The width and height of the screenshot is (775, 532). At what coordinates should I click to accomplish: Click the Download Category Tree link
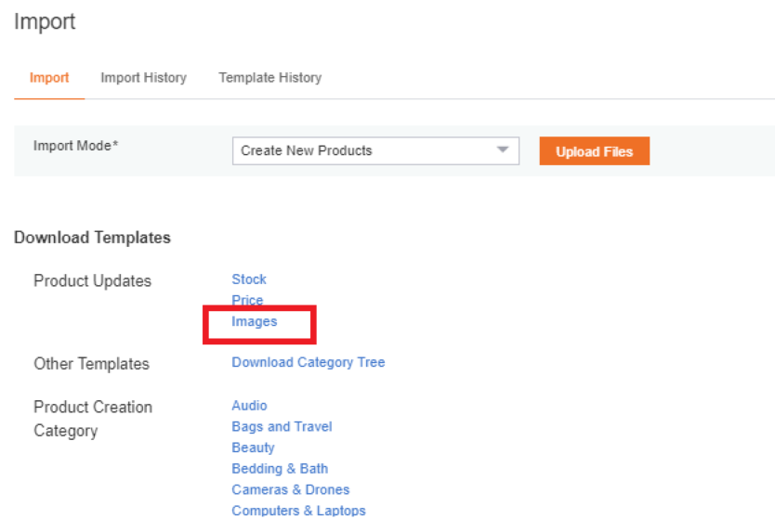coord(309,362)
